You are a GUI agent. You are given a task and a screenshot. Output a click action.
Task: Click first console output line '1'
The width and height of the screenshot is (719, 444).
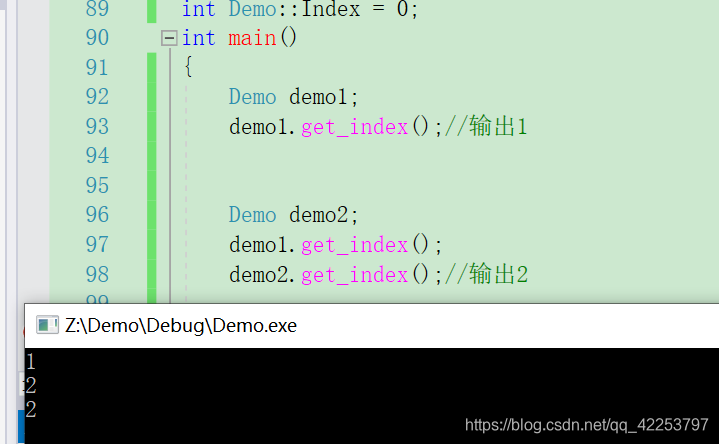[31, 362]
